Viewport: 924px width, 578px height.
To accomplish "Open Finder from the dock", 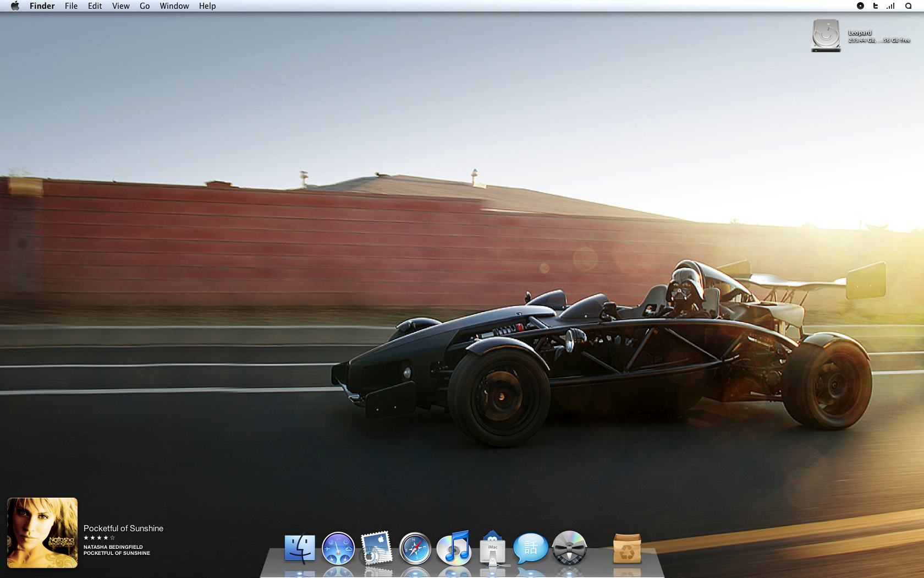I will pos(300,549).
